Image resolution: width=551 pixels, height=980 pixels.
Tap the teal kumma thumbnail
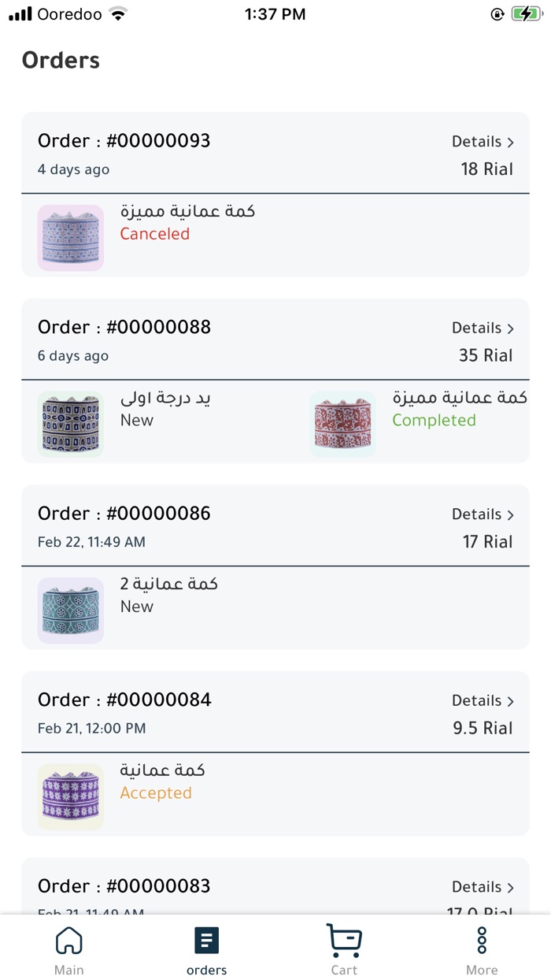71,611
